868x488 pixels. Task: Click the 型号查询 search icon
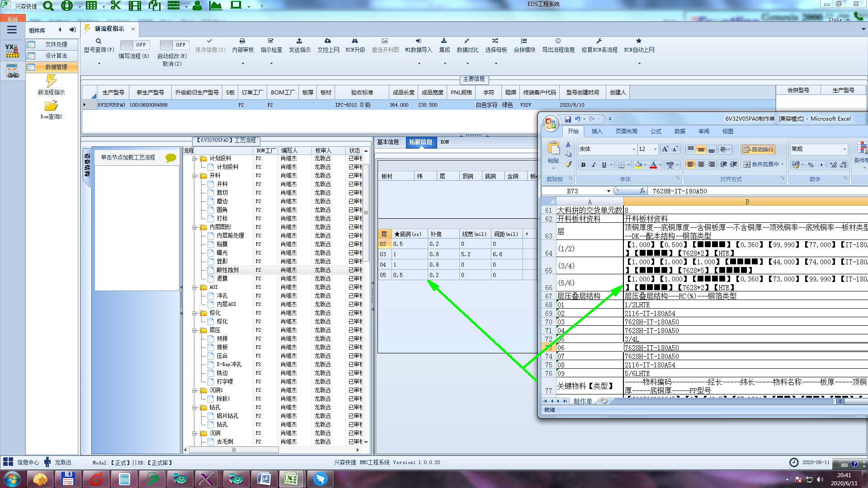coord(98,41)
